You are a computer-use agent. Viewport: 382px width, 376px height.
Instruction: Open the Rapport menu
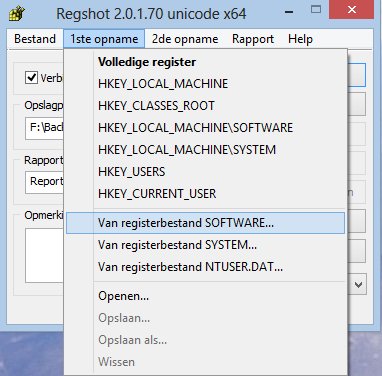[x=253, y=39]
